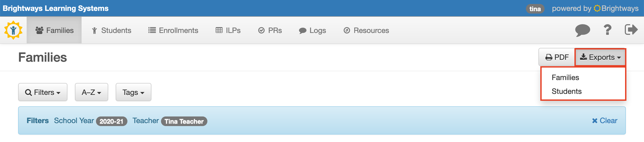Go to the Students navigation tab
Screen dimensions: 644x142
pyautogui.click(x=111, y=30)
